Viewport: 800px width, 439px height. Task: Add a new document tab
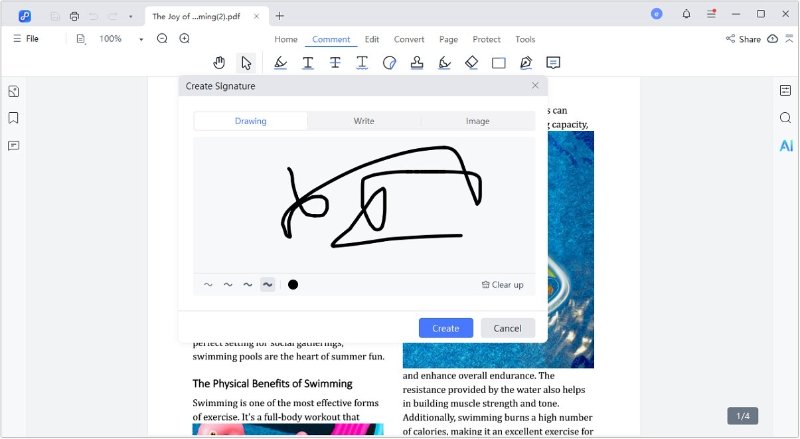coord(280,16)
